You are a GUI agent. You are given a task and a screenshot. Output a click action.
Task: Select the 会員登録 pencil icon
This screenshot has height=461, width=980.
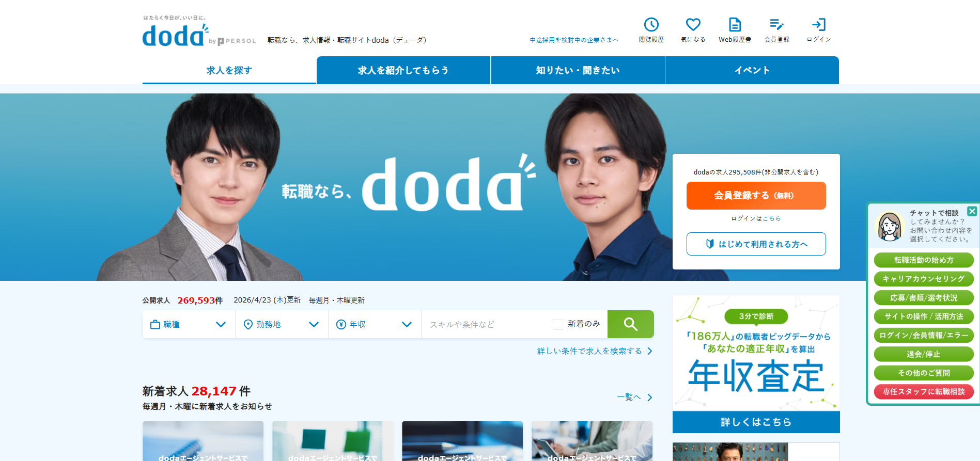[x=776, y=24]
